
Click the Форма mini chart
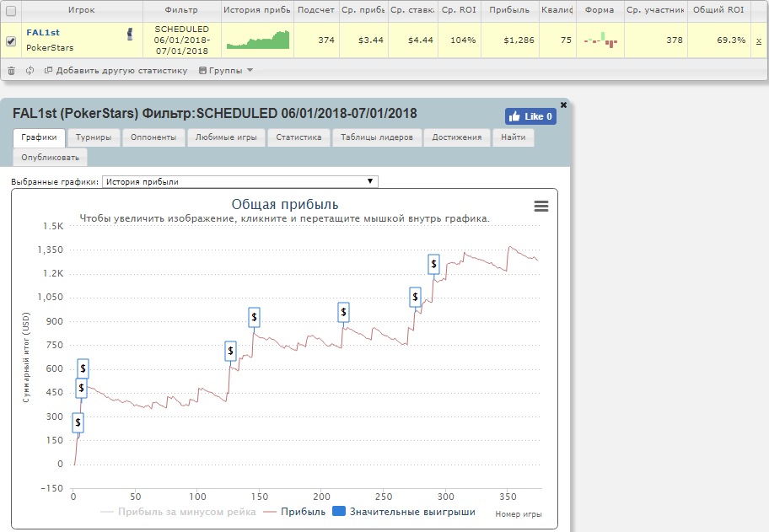(600, 40)
